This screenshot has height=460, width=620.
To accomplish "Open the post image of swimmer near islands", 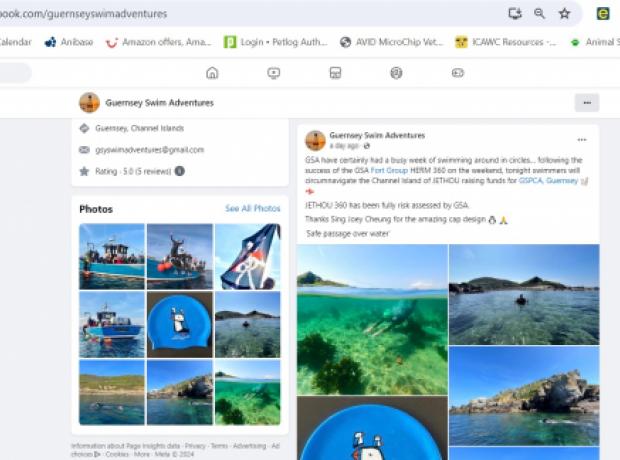I will 524,294.
